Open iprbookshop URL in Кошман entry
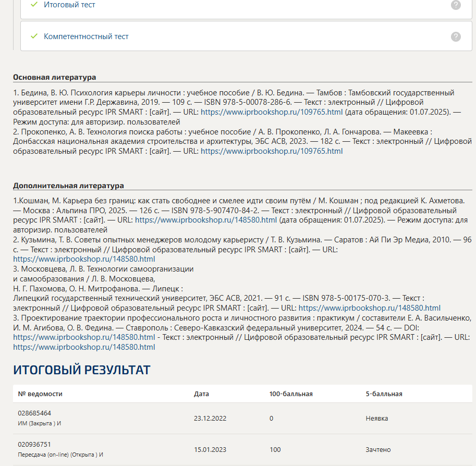The width and height of the screenshot is (476, 466). point(206,220)
